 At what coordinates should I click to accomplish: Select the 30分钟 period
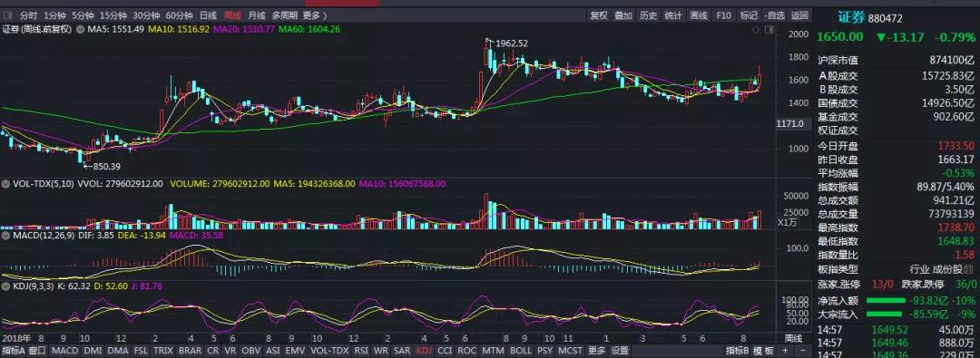pos(147,15)
